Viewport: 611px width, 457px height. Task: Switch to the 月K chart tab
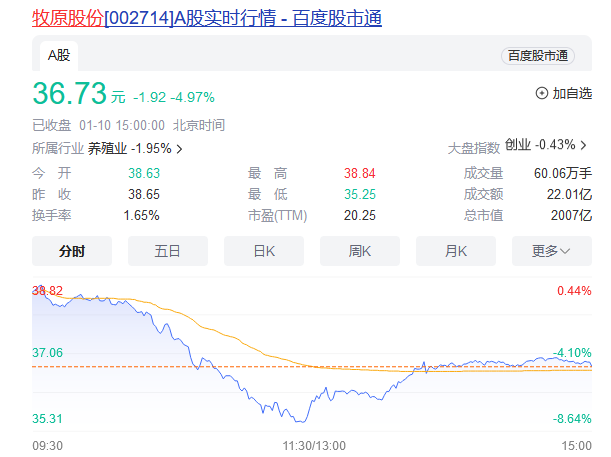[456, 251]
